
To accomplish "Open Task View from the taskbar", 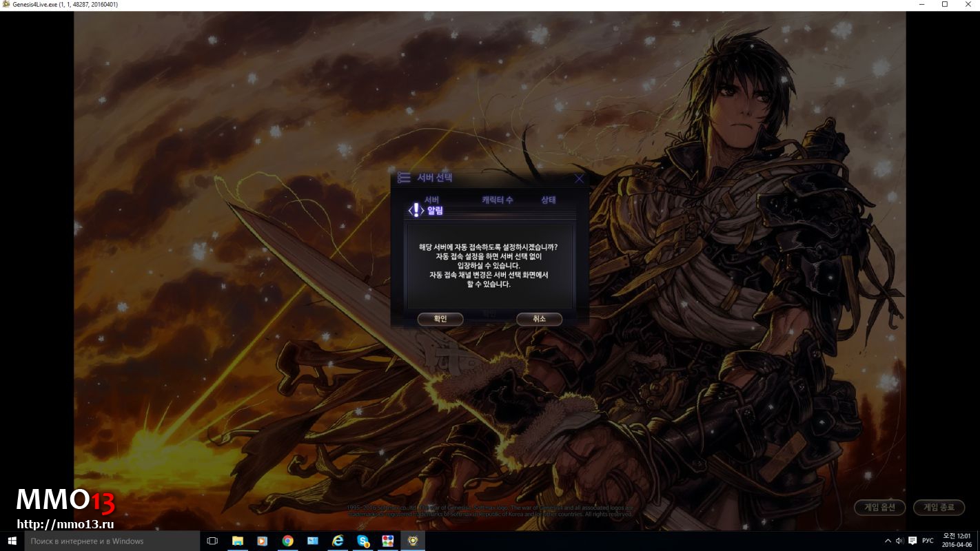I will [212, 541].
